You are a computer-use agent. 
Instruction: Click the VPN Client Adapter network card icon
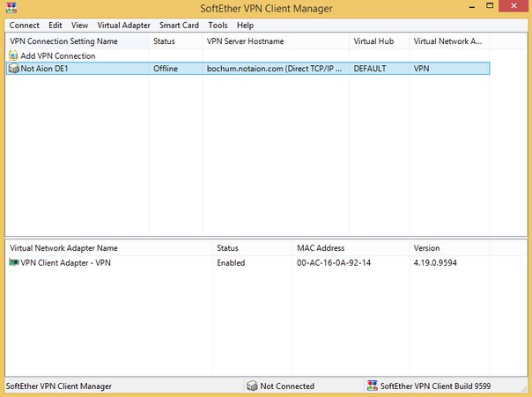click(x=14, y=262)
